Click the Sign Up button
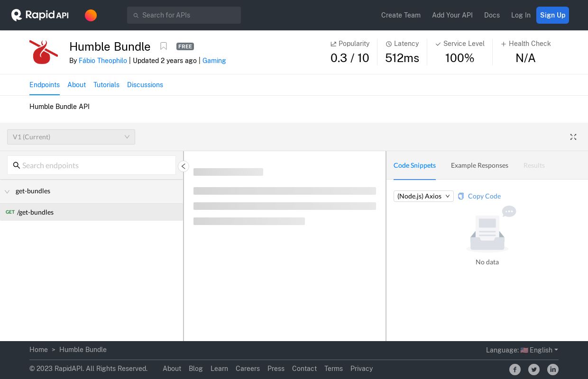This screenshot has height=379, width=588. [x=552, y=15]
